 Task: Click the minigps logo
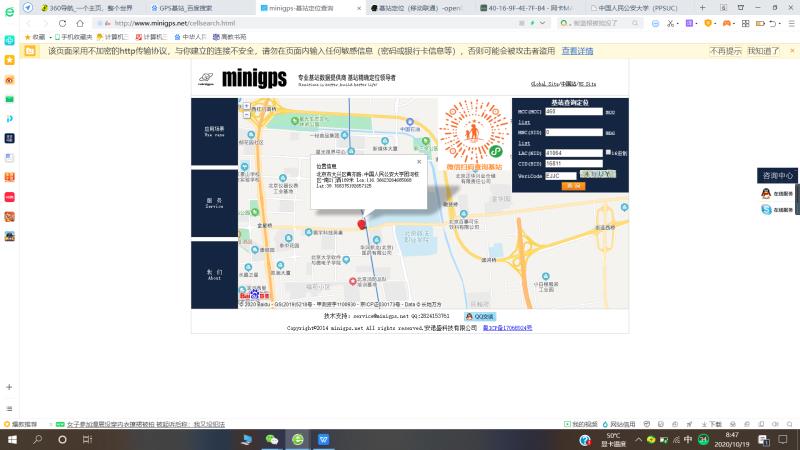point(254,79)
